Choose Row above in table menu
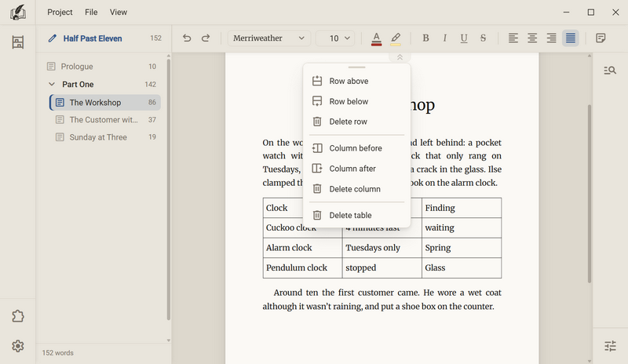 click(356, 81)
